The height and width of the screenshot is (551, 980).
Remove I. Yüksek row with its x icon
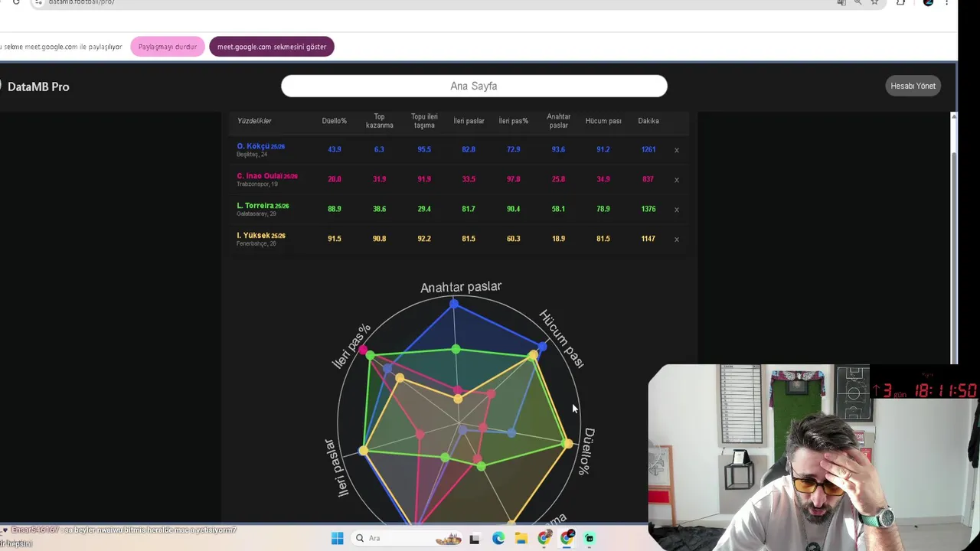pos(676,240)
